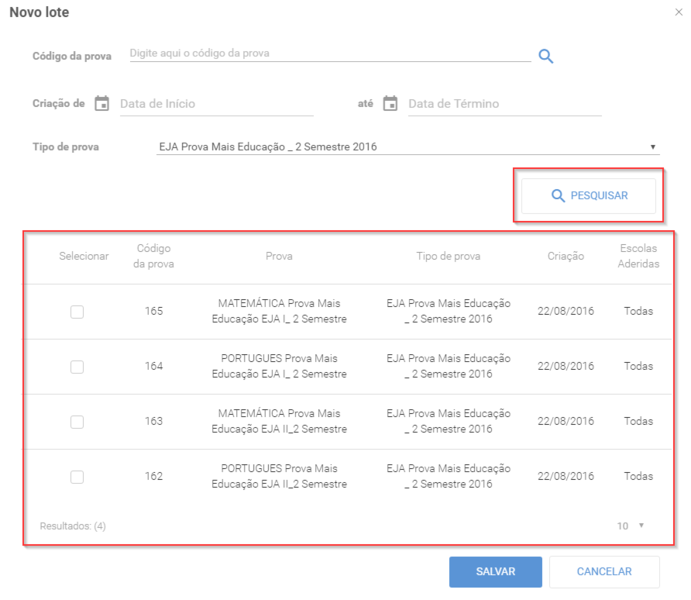Image resolution: width=691 pixels, height=600 pixels.
Task: Click the Código da prova input field
Action: (x=330, y=54)
